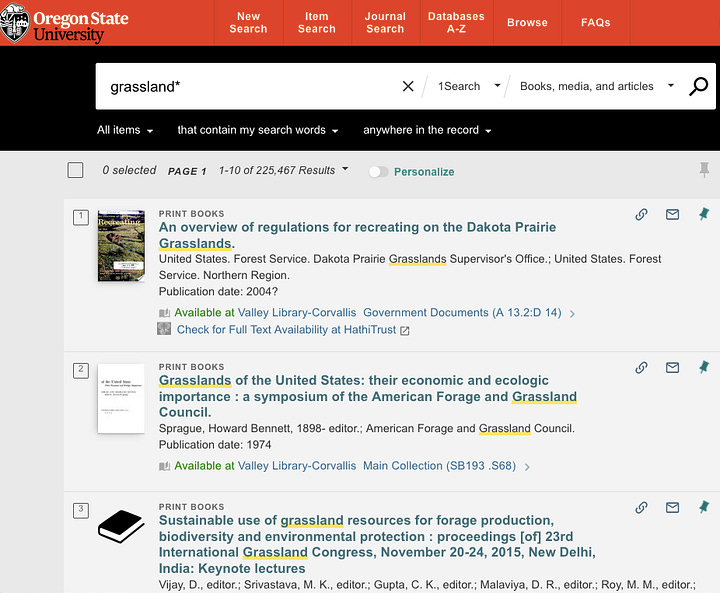Open Databases A-Z
The height and width of the screenshot is (593, 720).
click(456, 23)
